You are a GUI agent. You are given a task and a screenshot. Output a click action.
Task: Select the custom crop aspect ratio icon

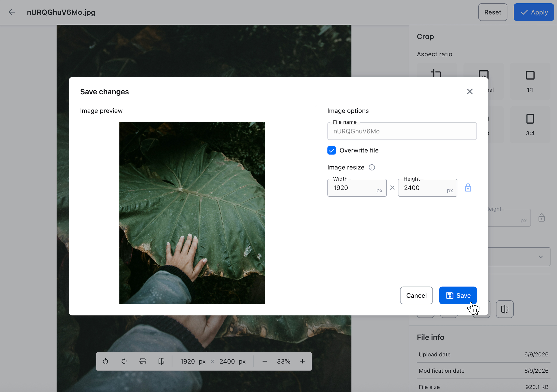[436, 73]
